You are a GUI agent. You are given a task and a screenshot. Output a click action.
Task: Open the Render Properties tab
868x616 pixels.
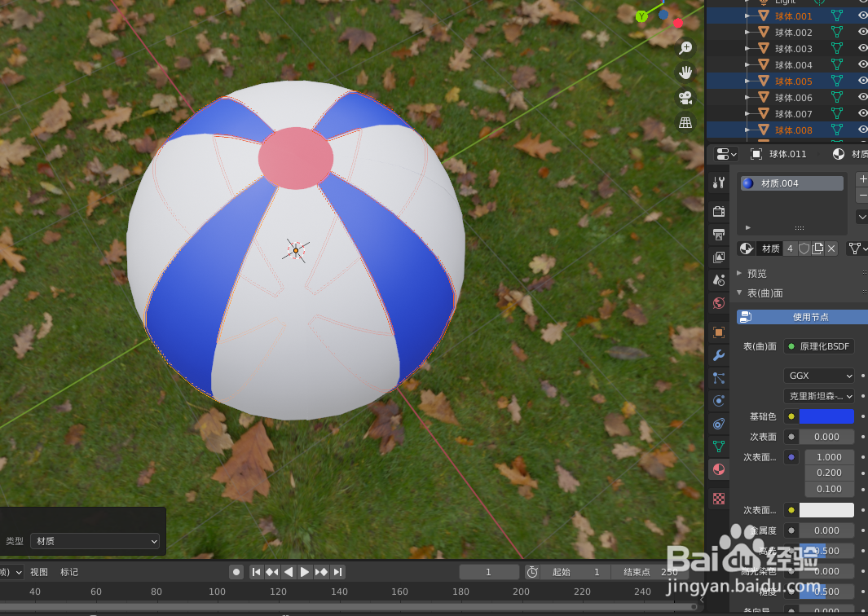(718, 212)
